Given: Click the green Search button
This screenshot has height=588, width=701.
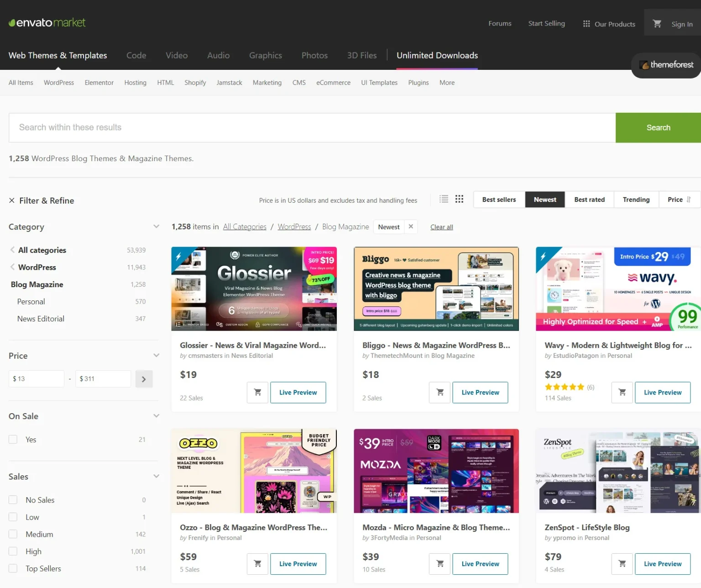Looking at the screenshot, I should [x=658, y=127].
